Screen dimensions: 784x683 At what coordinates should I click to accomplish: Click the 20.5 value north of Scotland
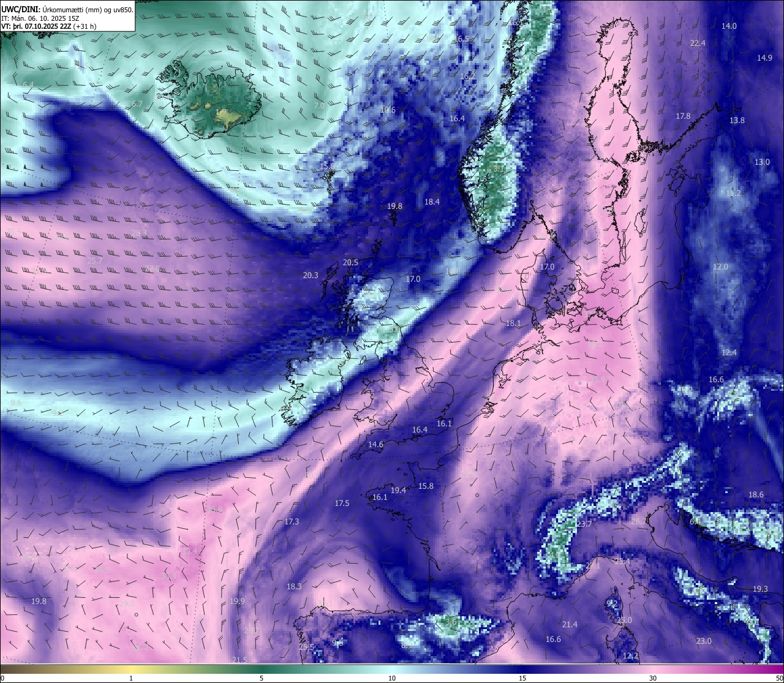350,262
